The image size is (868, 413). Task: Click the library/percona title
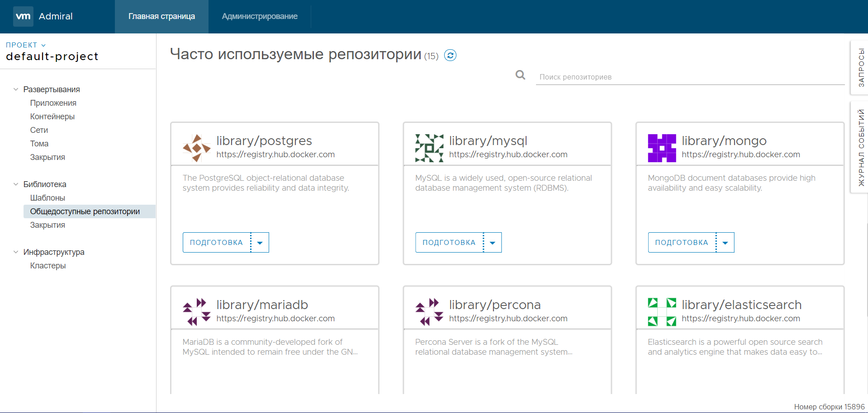coord(495,305)
